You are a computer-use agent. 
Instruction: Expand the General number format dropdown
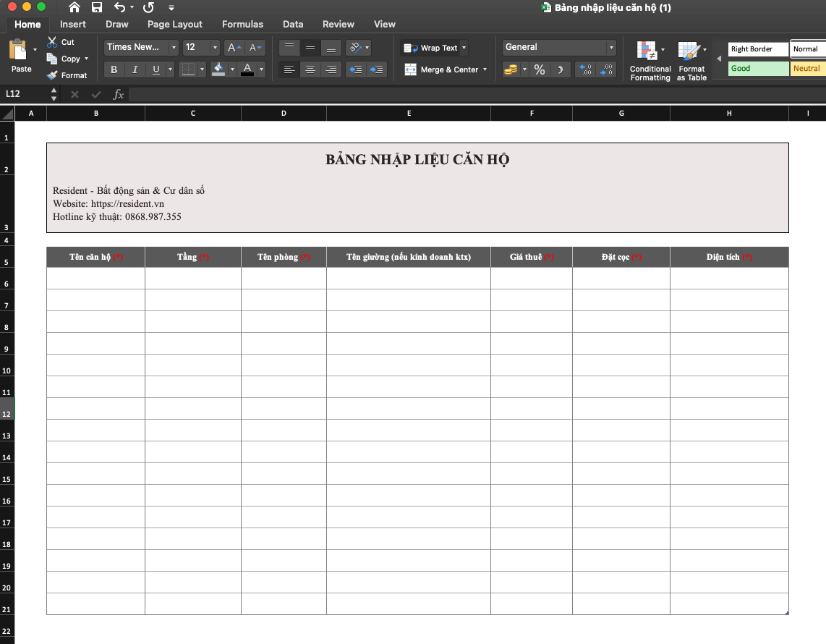click(611, 48)
